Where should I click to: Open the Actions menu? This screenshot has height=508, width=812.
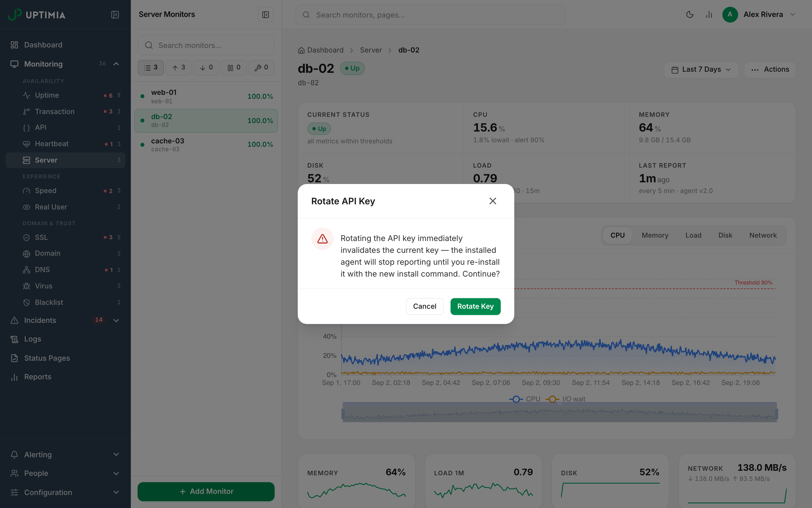pyautogui.click(x=770, y=69)
